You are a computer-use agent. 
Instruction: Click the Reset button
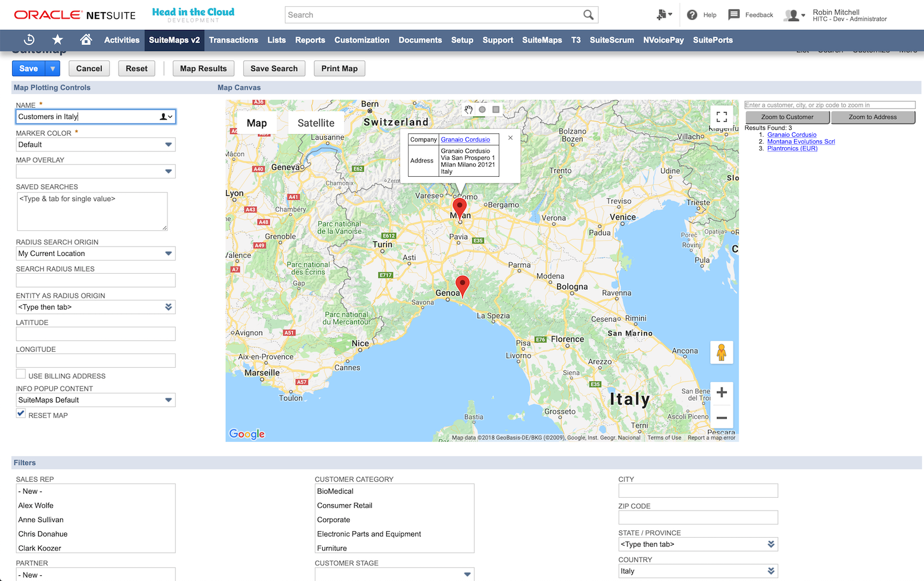pyautogui.click(x=137, y=68)
